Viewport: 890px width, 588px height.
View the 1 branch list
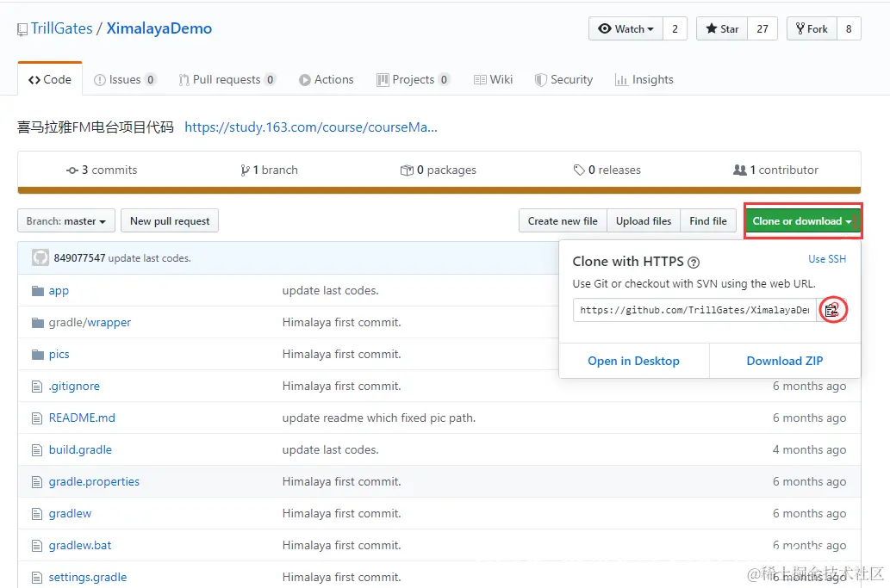pyautogui.click(x=269, y=170)
